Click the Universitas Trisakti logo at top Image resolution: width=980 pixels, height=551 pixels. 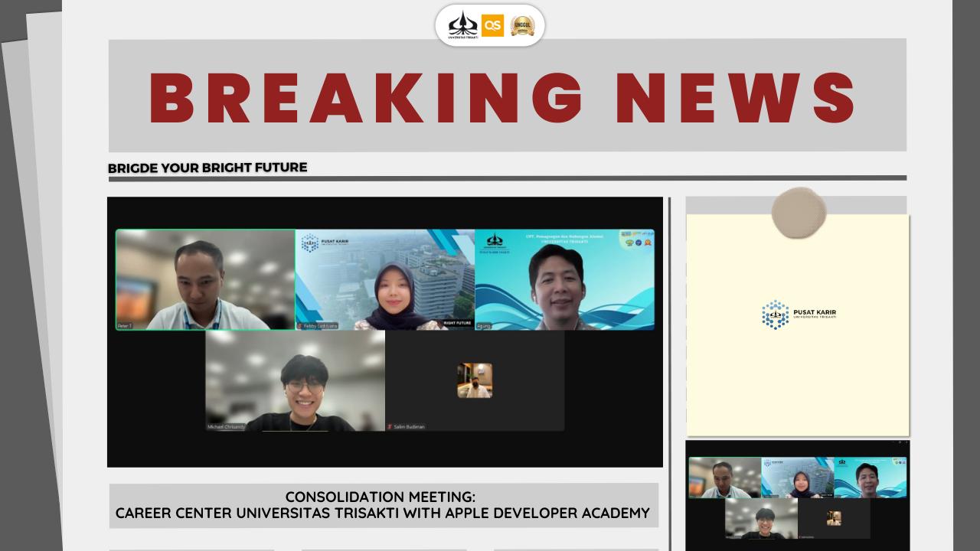(463, 25)
